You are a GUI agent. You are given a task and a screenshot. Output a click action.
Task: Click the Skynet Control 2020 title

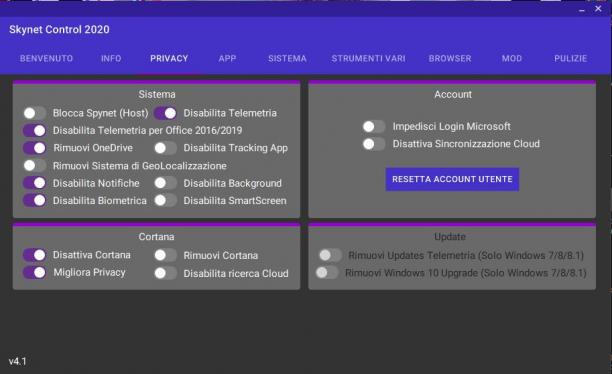pyautogui.click(x=59, y=30)
